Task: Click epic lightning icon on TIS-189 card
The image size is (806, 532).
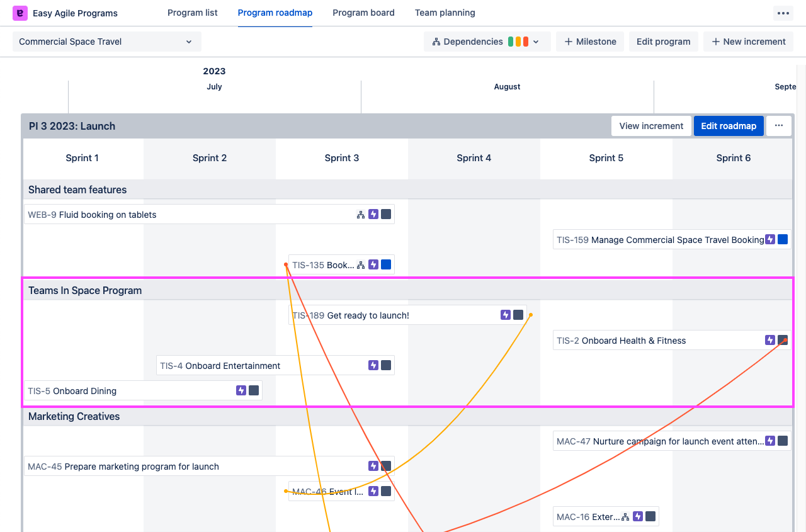Action: 506,315
